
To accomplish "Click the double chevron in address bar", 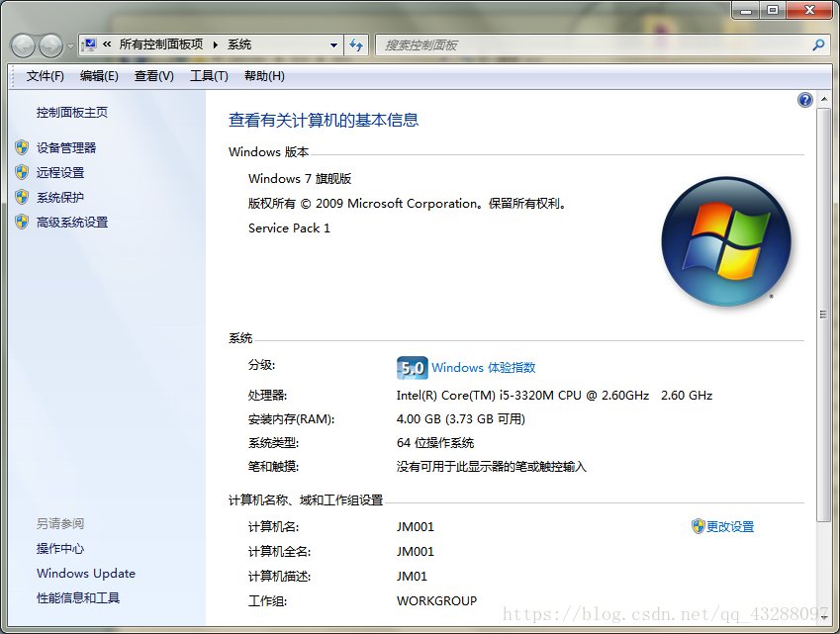I will coord(107,45).
